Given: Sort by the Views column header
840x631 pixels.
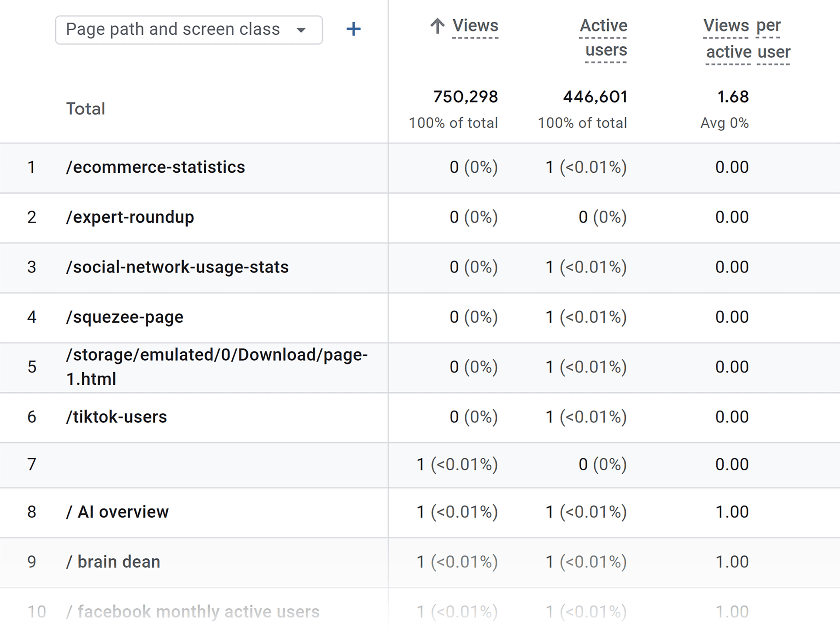Looking at the screenshot, I should (475, 26).
